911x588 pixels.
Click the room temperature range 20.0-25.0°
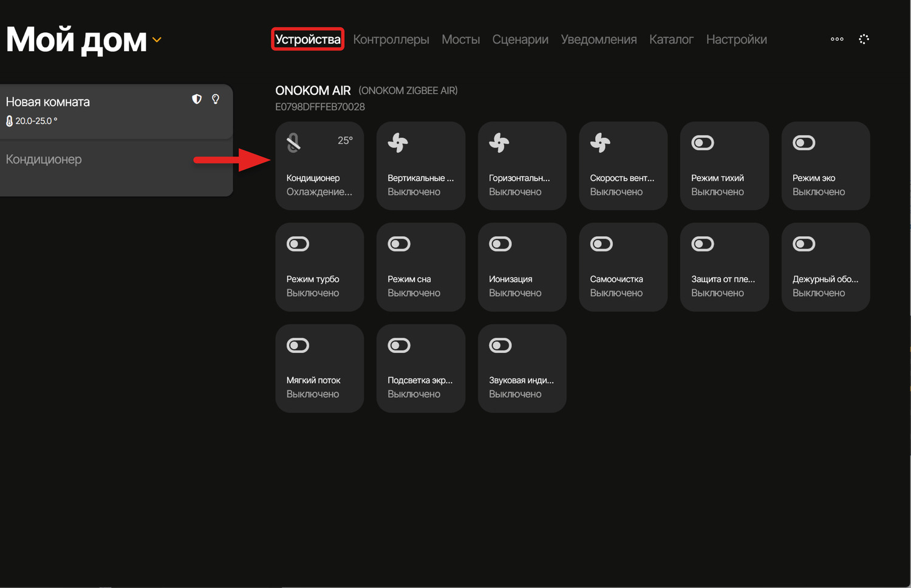(36, 121)
